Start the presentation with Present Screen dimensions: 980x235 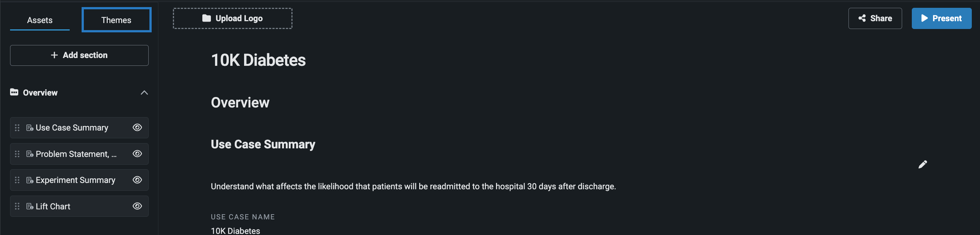[x=941, y=18]
